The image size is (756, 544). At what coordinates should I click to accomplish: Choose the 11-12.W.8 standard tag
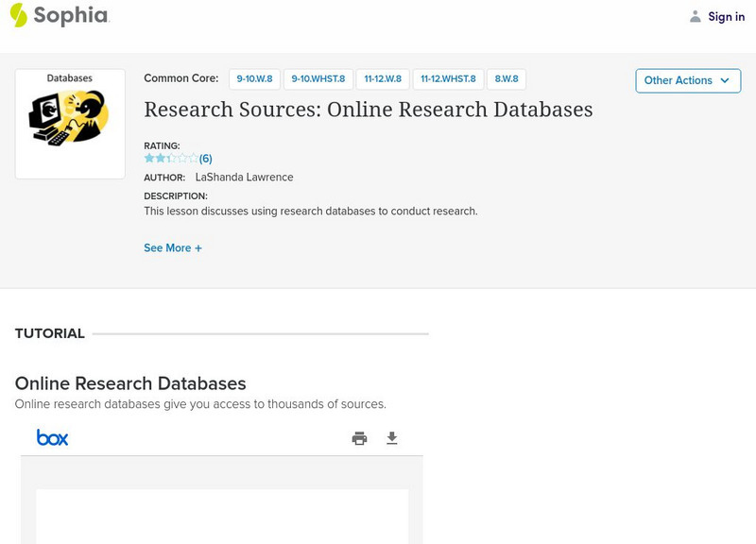383,79
